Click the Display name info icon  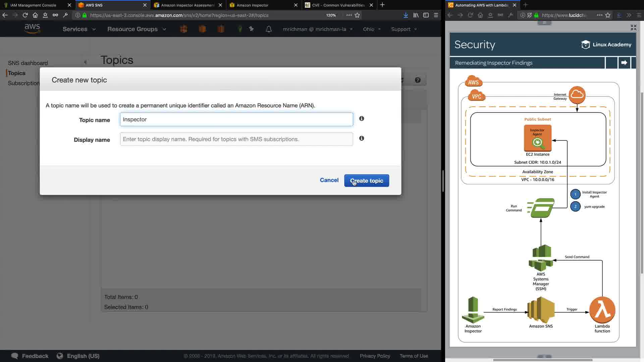362,138
